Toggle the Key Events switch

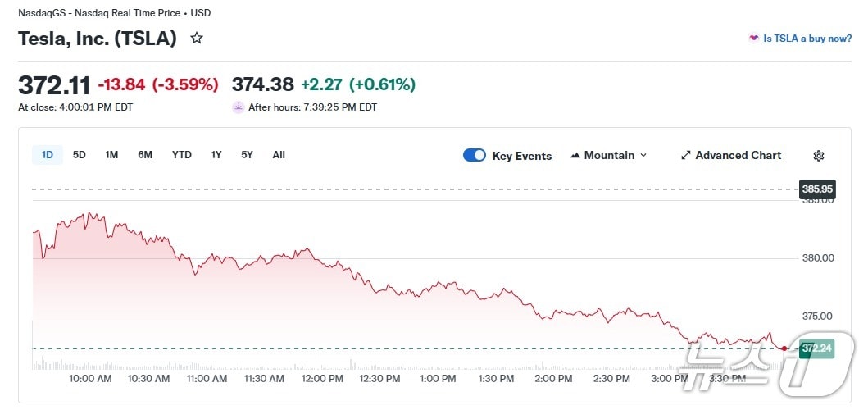475,155
